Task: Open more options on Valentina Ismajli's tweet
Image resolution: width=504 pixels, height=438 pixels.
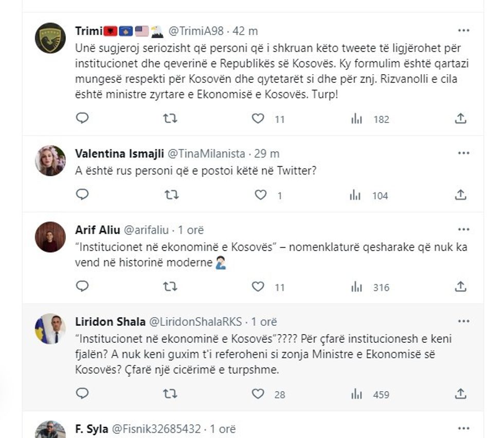Action: coord(463,153)
